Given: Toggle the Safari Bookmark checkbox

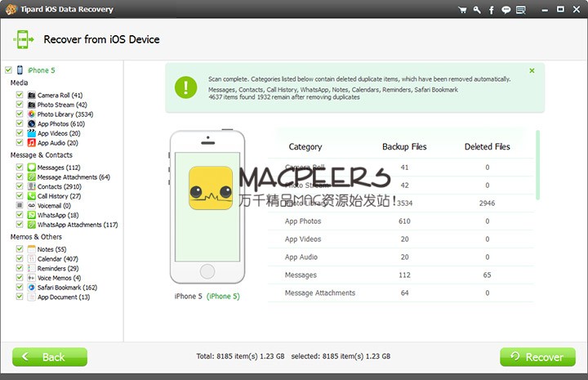Looking at the screenshot, I should tap(20, 287).
